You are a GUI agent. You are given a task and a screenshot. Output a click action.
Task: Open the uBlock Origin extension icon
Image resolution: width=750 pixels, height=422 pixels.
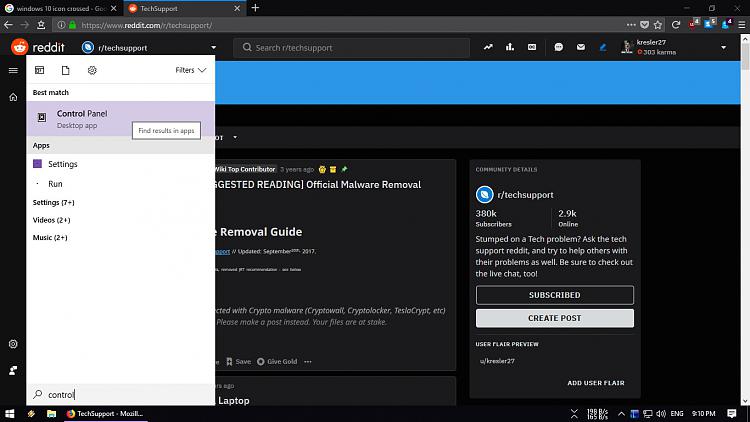tap(693, 24)
